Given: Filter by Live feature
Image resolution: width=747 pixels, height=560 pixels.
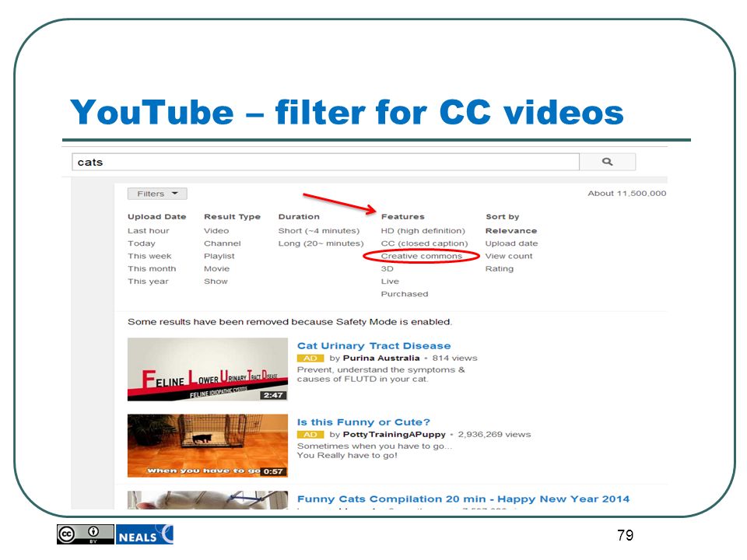Looking at the screenshot, I should point(390,282).
